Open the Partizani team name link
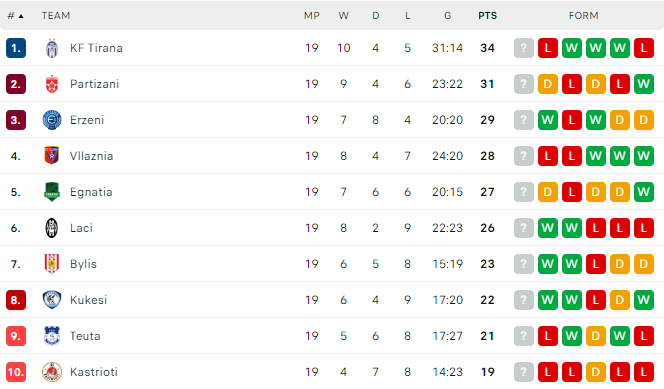Image resolution: width=664 pixels, height=389 pixels. tap(94, 84)
